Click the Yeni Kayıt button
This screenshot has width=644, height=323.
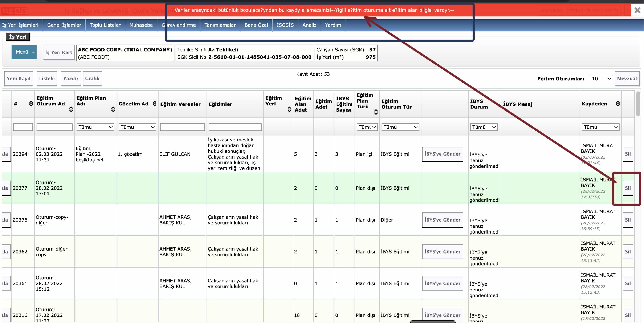(19, 79)
